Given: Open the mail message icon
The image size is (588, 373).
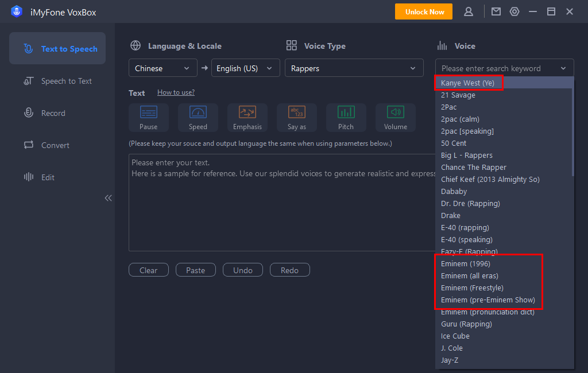Looking at the screenshot, I should tap(496, 11).
